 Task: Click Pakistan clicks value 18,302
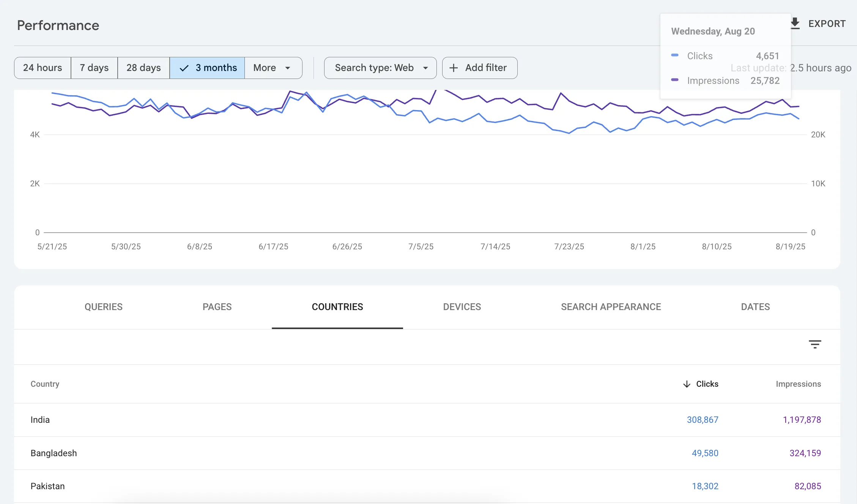(x=705, y=486)
